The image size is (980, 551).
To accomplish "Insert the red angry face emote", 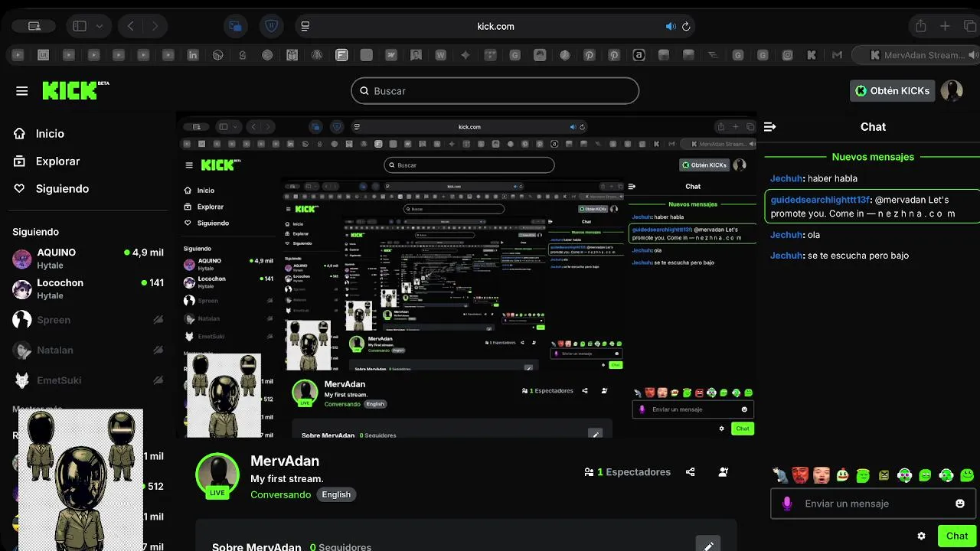I will tap(800, 475).
